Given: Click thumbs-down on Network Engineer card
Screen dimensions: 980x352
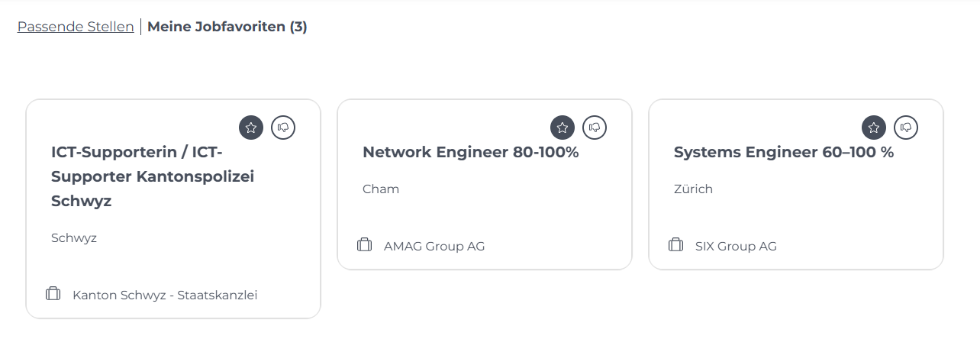Looking at the screenshot, I should [595, 128].
